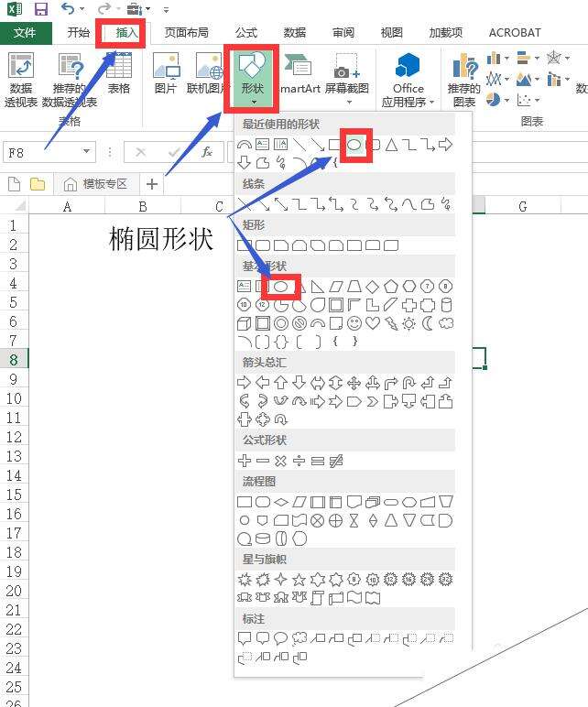
Task: Open the 审阅 Review tab
Action: point(343,32)
